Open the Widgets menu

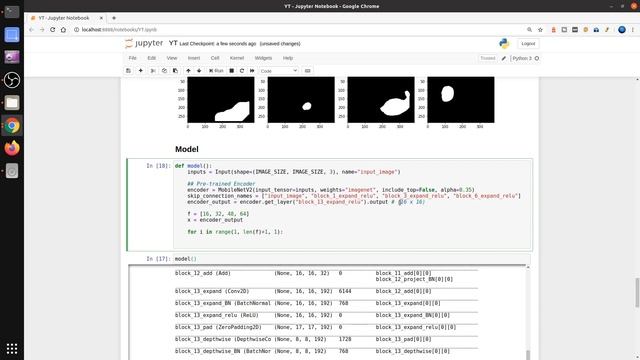pos(263,58)
